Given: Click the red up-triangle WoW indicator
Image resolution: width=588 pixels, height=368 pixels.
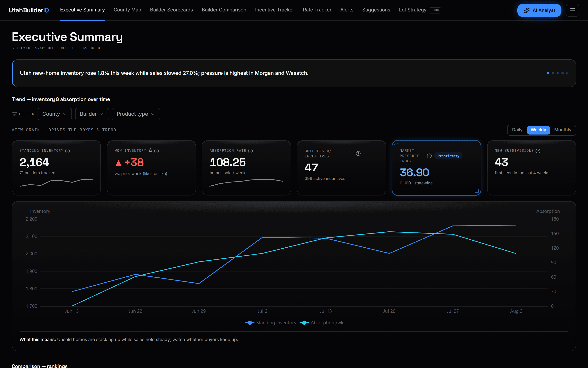Looking at the screenshot, I should [x=118, y=163].
